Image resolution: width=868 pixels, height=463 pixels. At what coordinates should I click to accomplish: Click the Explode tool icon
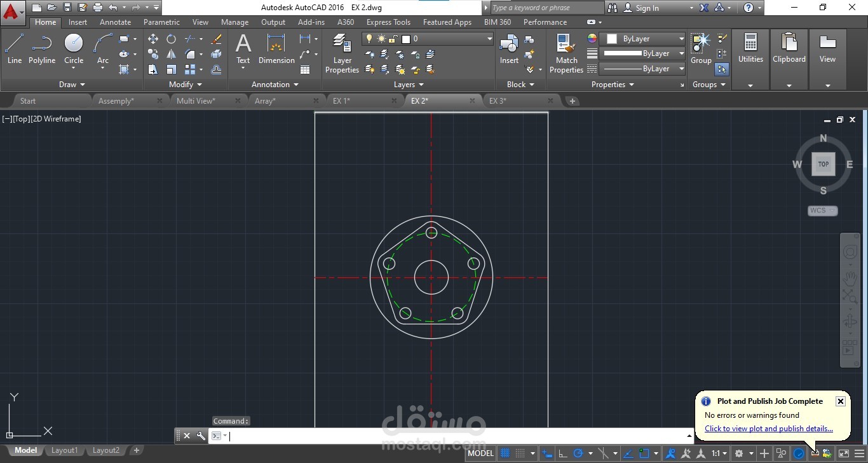216,54
